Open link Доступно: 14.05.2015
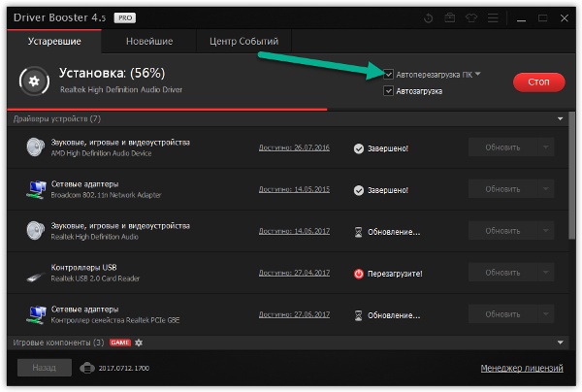The image size is (582, 392). pos(294,189)
